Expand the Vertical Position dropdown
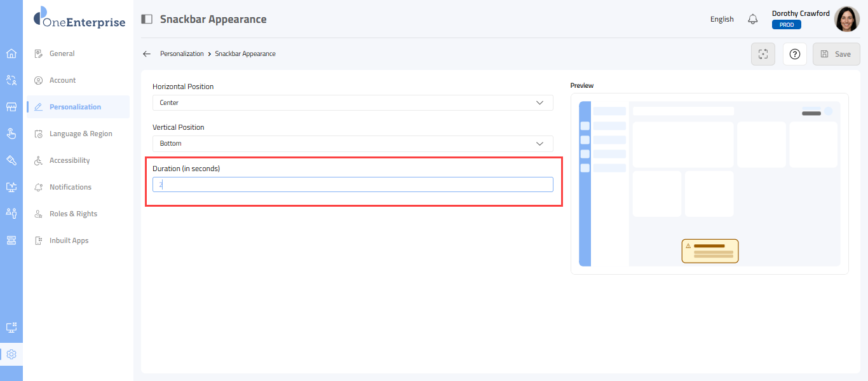Viewport: 868px width, 381px height. (x=353, y=144)
